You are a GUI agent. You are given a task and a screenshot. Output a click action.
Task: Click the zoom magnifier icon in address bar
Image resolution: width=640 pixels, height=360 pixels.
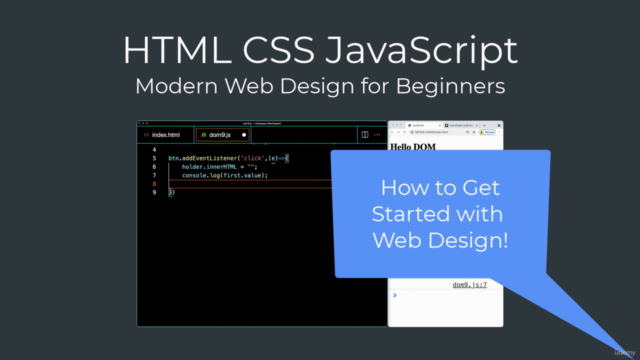tap(468, 132)
